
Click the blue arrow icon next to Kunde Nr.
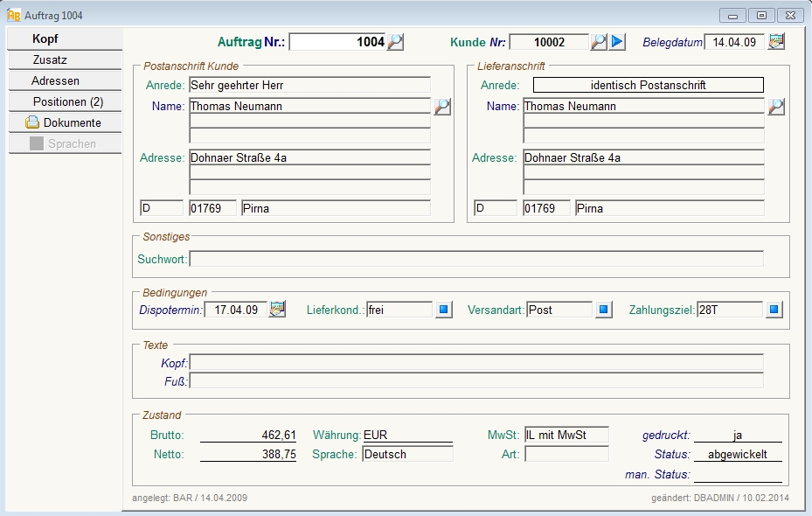click(x=618, y=42)
